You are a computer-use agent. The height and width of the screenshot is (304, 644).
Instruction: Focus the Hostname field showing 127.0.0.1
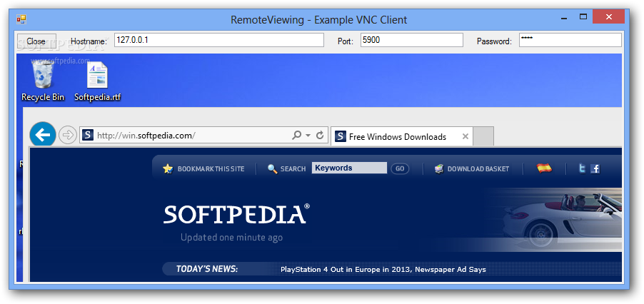[x=219, y=40]
